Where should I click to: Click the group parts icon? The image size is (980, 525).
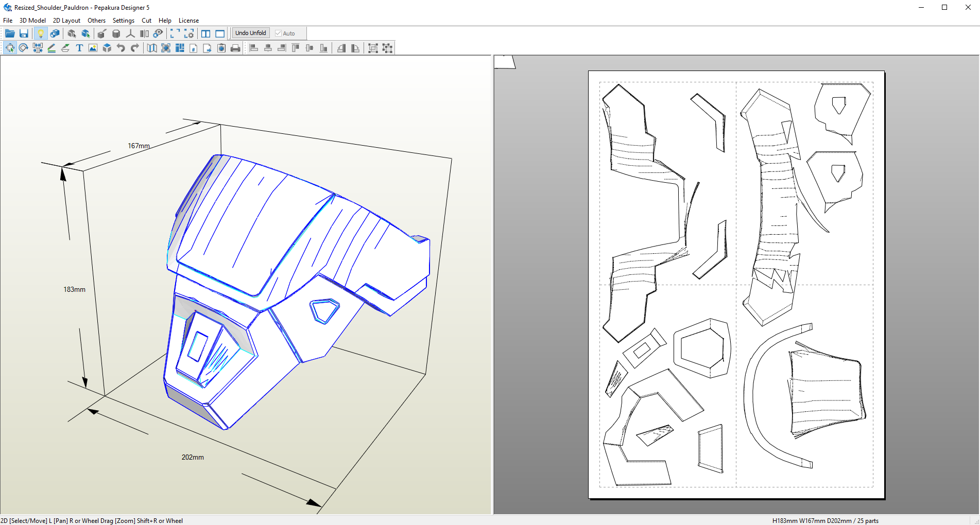coord(373,48)
